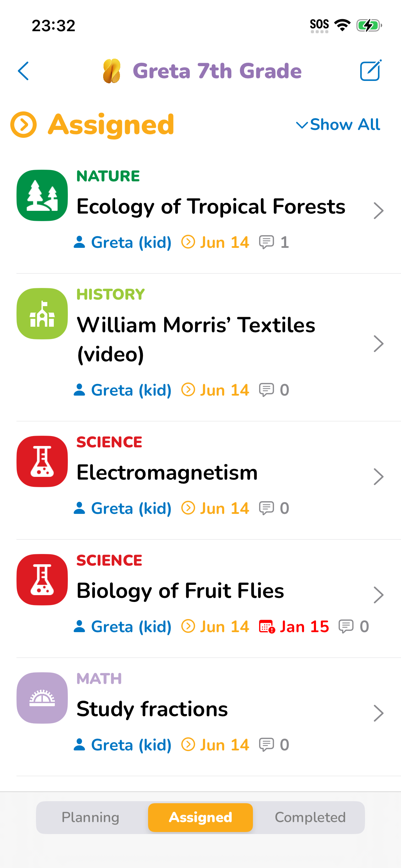Screen dimensions: 401x868
Task: Tap the Greta 7th Grade title
Action: [217, 71]
